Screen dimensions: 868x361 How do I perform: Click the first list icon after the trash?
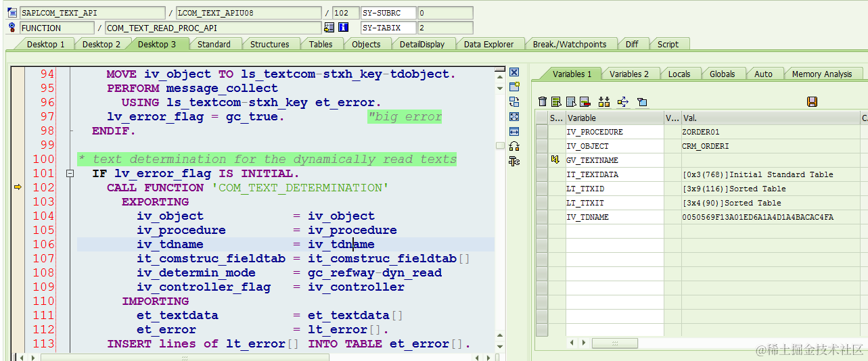(x=556, y=101)
